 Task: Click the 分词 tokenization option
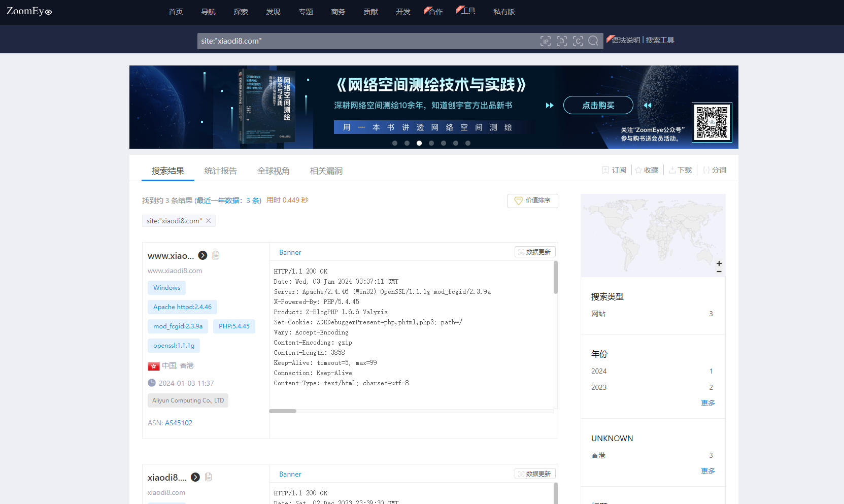714,170
